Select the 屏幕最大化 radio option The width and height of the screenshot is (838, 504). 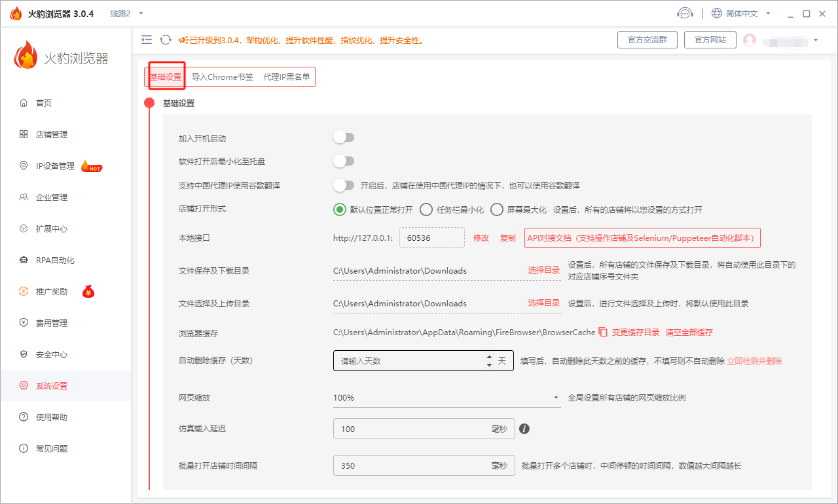click(x=497, y=209)
